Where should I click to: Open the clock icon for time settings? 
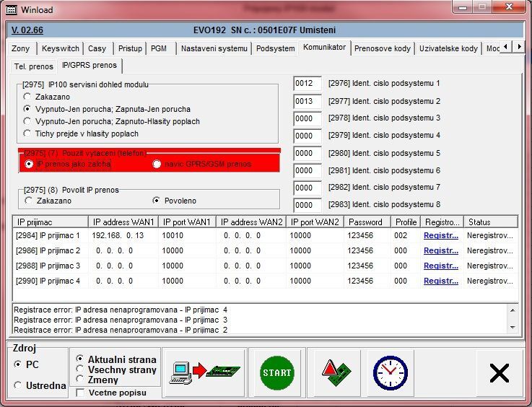tap(390, 372)
